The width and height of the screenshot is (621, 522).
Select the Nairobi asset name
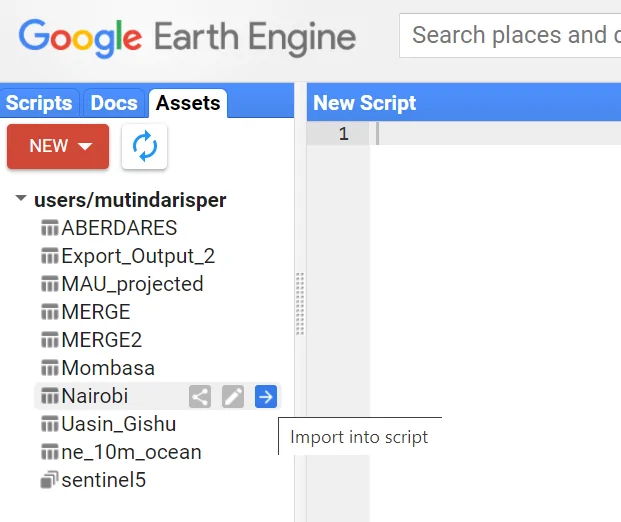click(95, 396)
